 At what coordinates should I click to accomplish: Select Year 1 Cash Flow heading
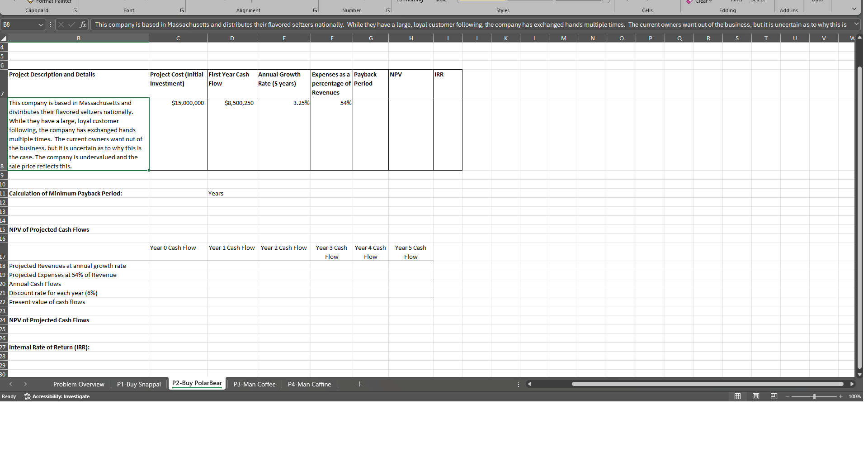click(232, 252)
